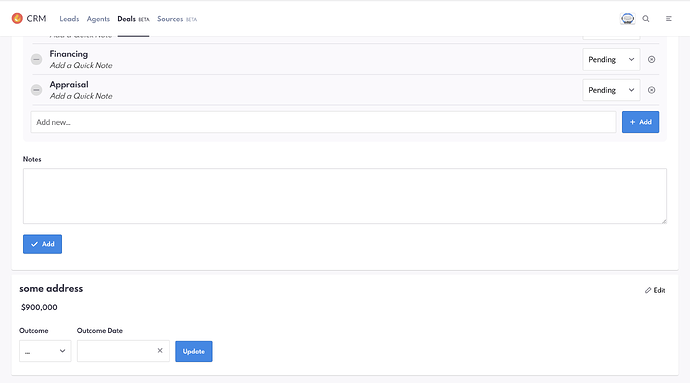Screen dimensions: 690x383
Task: Switch to the Agents tab
Action: [x=98, y=19]
